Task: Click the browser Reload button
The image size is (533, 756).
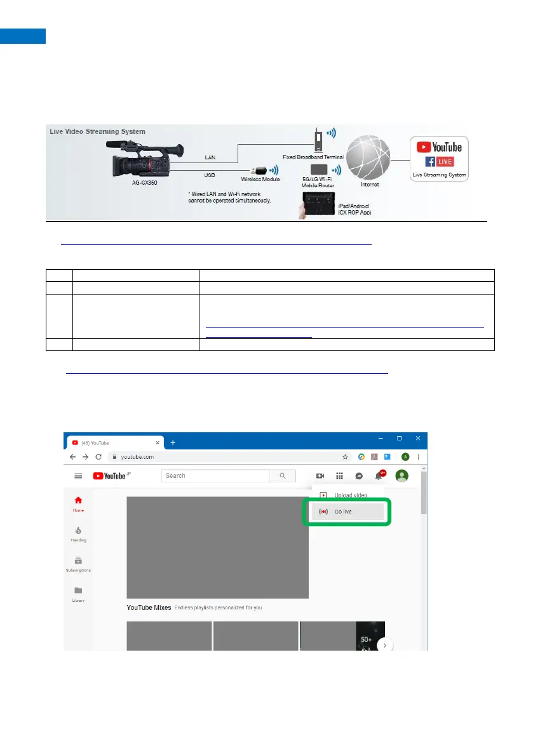Action: (98, 456)
